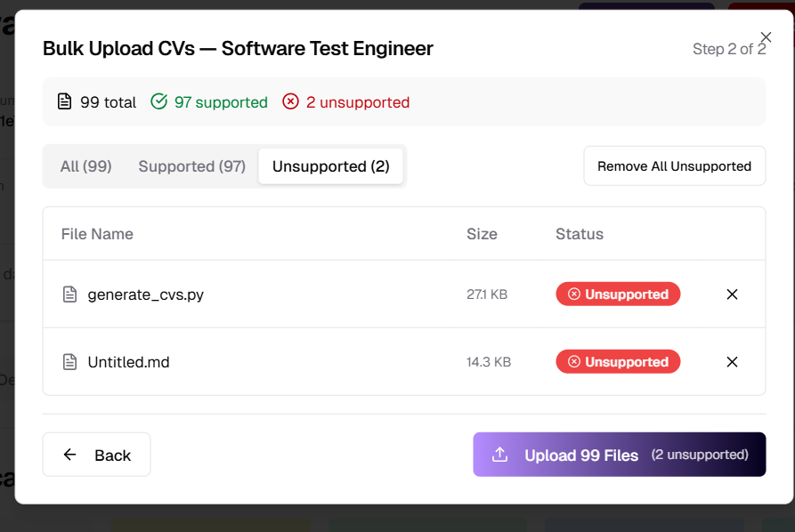Click the Unsupported badge on the Untitled.md row
The height and width of the screenshot is (532, 795).
618,362
